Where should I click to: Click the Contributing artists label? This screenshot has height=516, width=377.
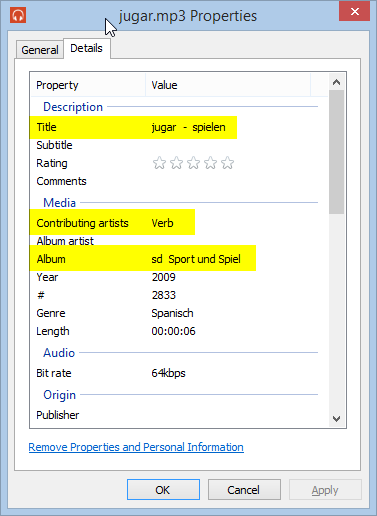82,223
